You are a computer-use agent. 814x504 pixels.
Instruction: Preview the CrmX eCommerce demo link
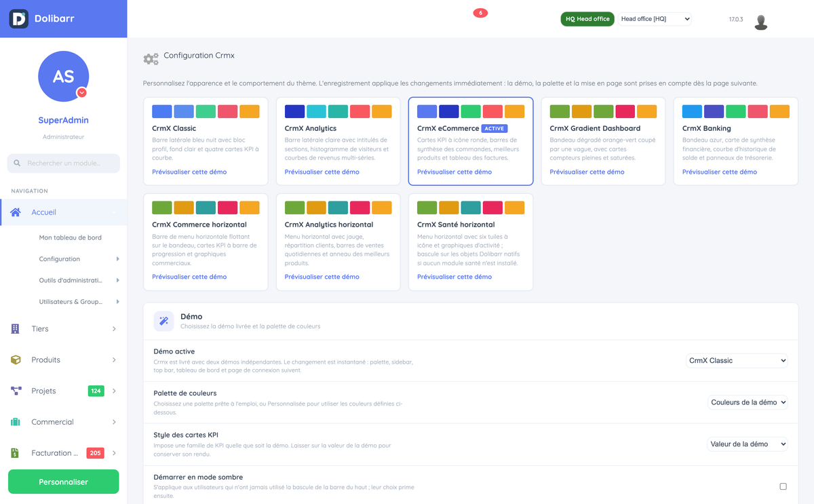(454, 172)
